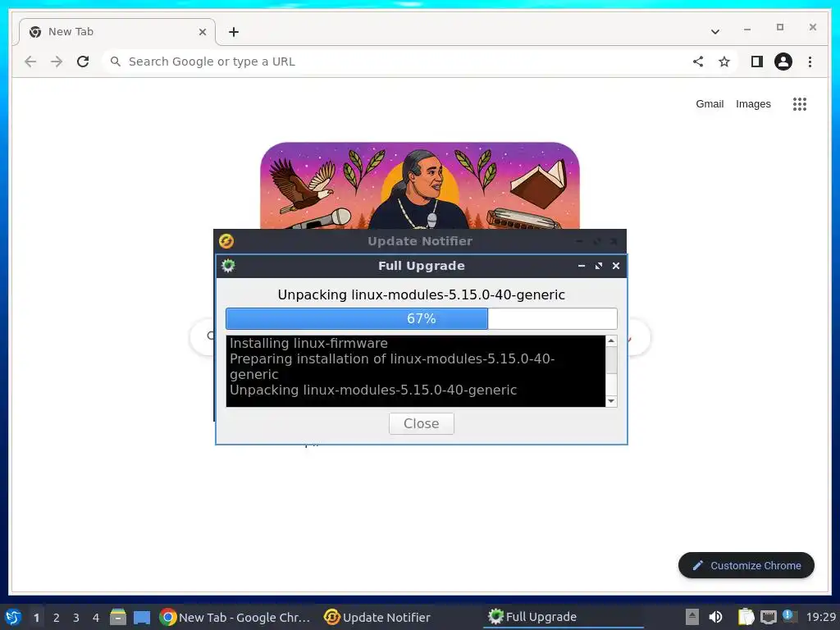Image resolution: width=840 pixels, height=630 pixels.
Task: Click the "Installing linux-firmware" log line
Action: [x=308, y=343]
